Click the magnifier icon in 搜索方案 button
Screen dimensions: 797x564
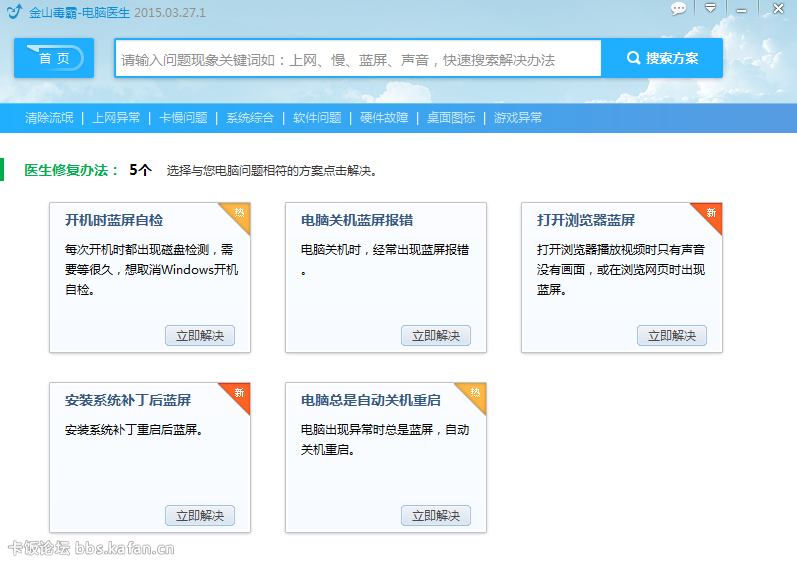click(633, 58)
